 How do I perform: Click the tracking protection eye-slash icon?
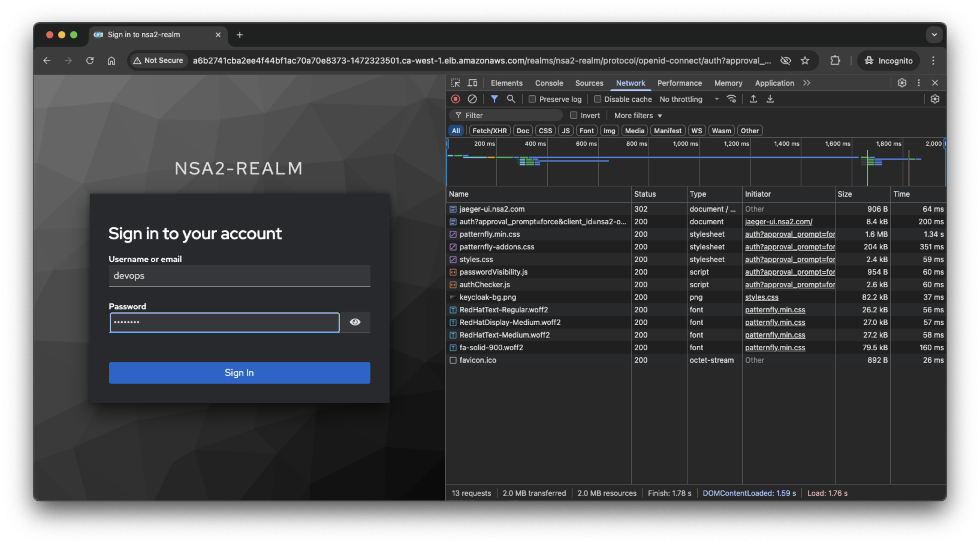click(x=785, y=61)
